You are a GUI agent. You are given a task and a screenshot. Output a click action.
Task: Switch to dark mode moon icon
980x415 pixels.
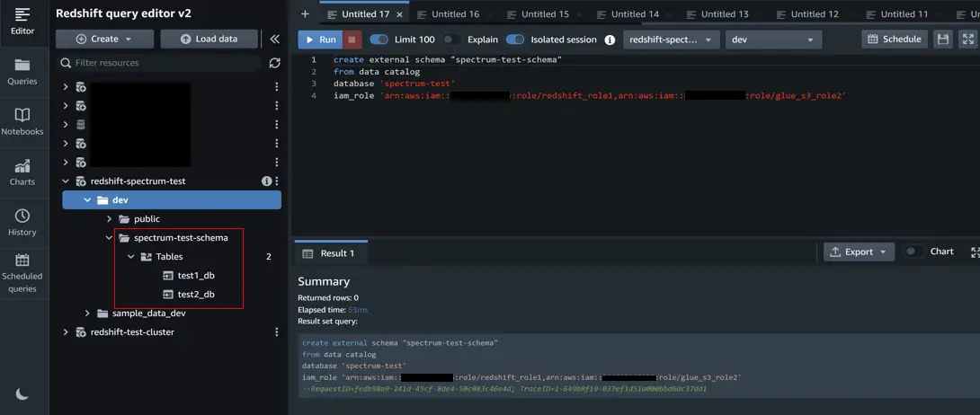[22, 393]
